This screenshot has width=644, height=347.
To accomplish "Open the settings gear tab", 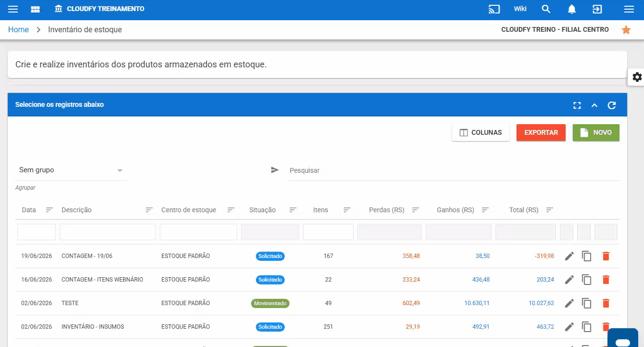I will point(637,77).
